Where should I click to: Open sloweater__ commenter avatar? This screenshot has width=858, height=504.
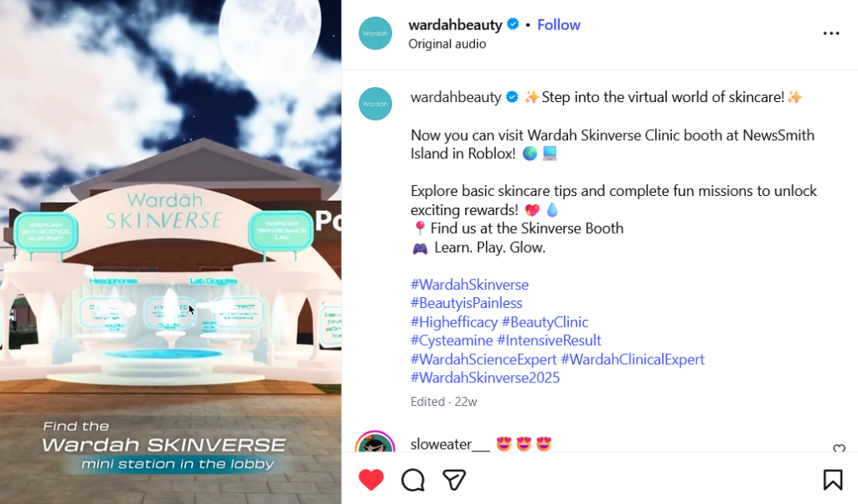[375, 442]
